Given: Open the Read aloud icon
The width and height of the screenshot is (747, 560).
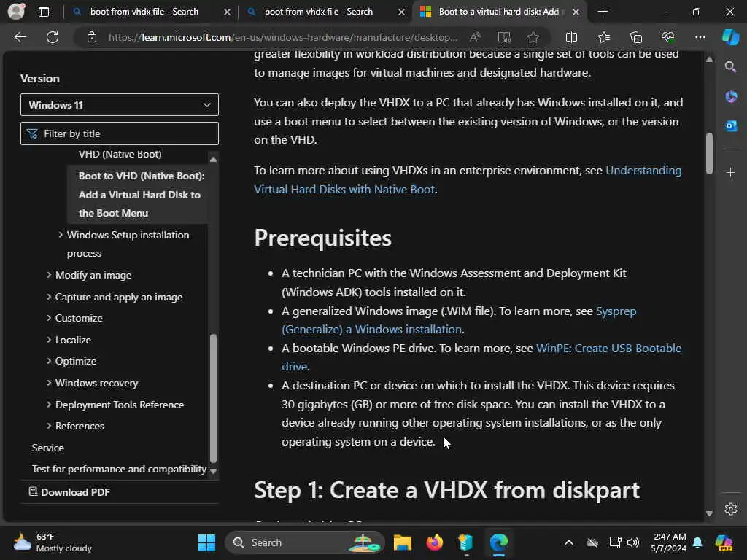Looking at the screenshot, I should point(475,37).
